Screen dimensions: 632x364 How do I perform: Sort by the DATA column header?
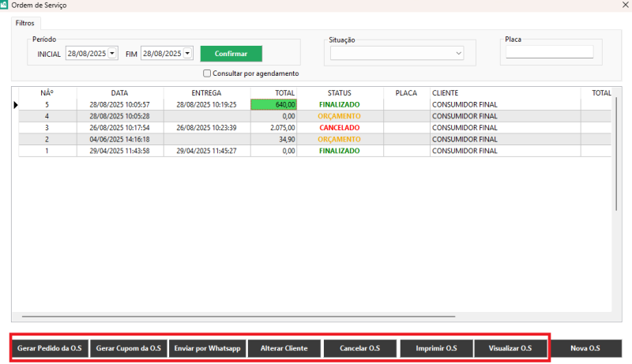click(120, 92)
